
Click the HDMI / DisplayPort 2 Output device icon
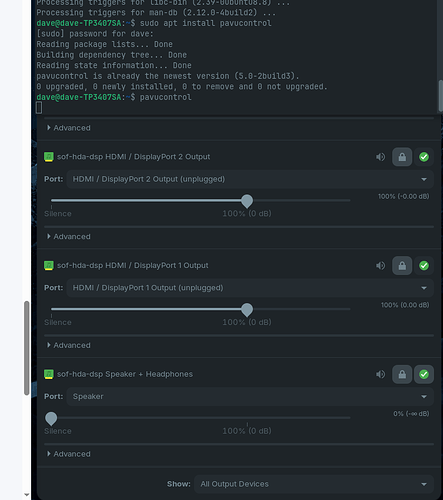49,157
